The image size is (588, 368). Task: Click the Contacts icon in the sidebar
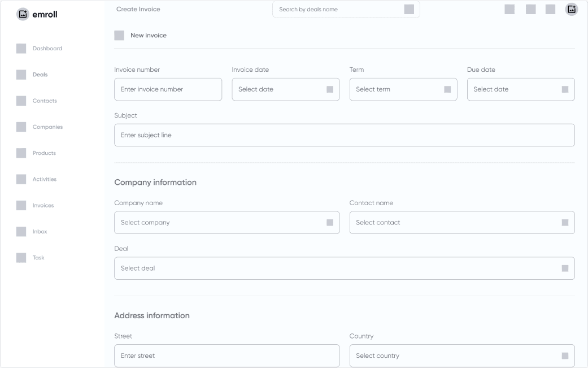[x=21, y=100]
